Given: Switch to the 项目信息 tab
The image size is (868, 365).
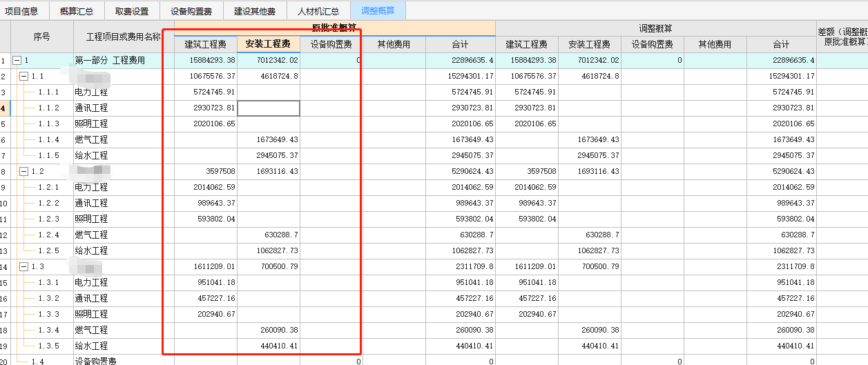Looking at the screenshot, I should click(22, 11).
